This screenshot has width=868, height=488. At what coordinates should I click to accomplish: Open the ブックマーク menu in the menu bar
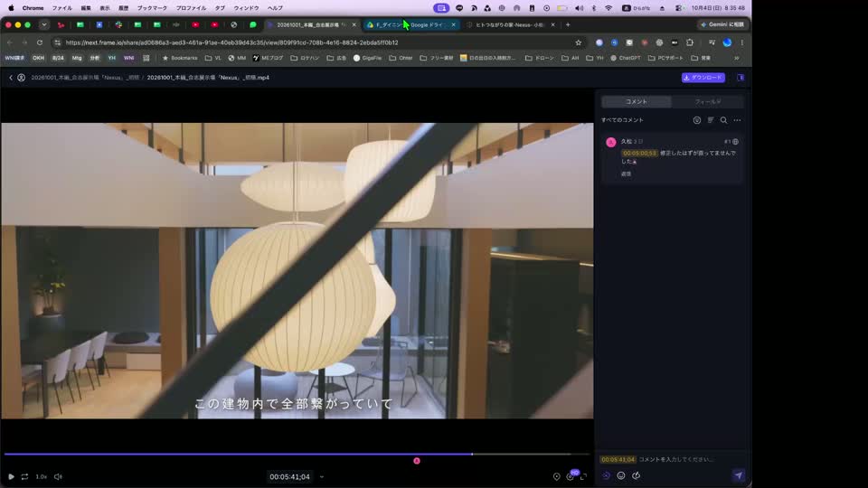(152, 8)
